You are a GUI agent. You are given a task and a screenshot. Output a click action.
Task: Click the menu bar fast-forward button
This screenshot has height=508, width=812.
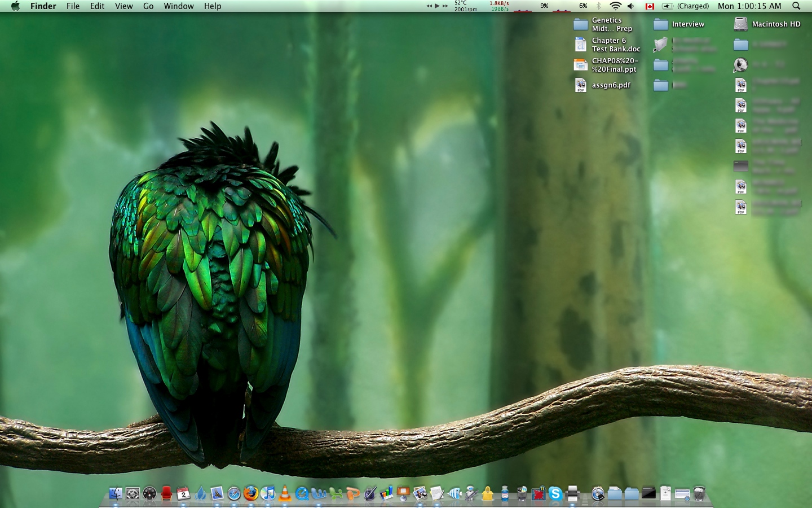pyautogui.click(x=445, y=6)
